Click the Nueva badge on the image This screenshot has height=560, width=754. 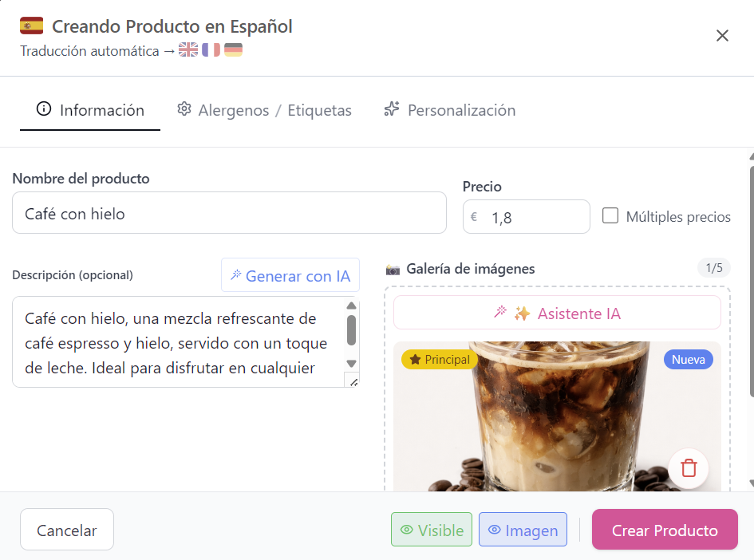coord(688,359)
